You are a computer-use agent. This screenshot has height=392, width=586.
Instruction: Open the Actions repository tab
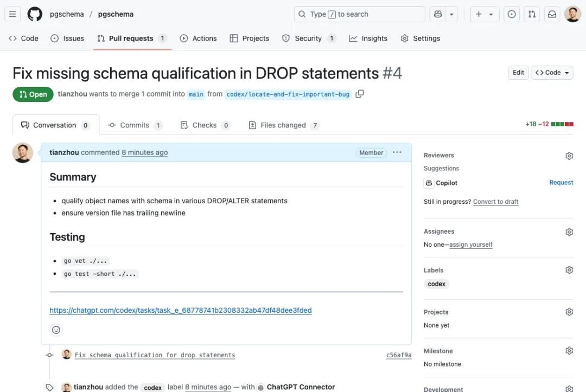point(199,38)
